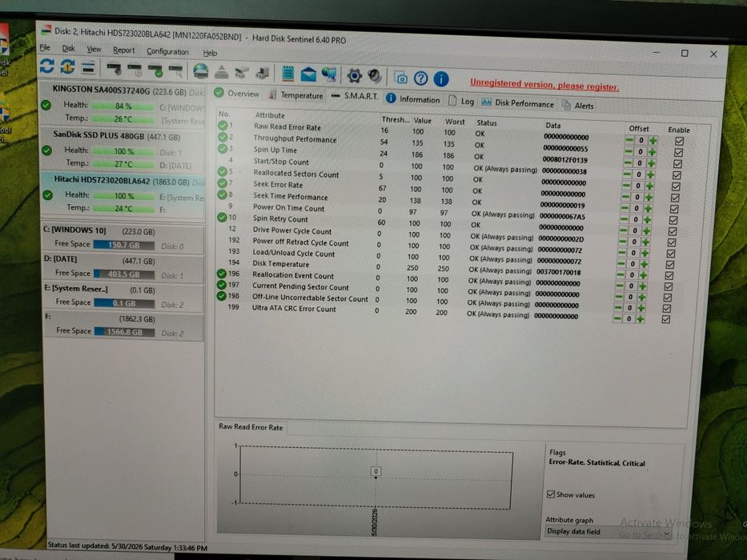Switch to the Overview tab

tap(237, 94)
